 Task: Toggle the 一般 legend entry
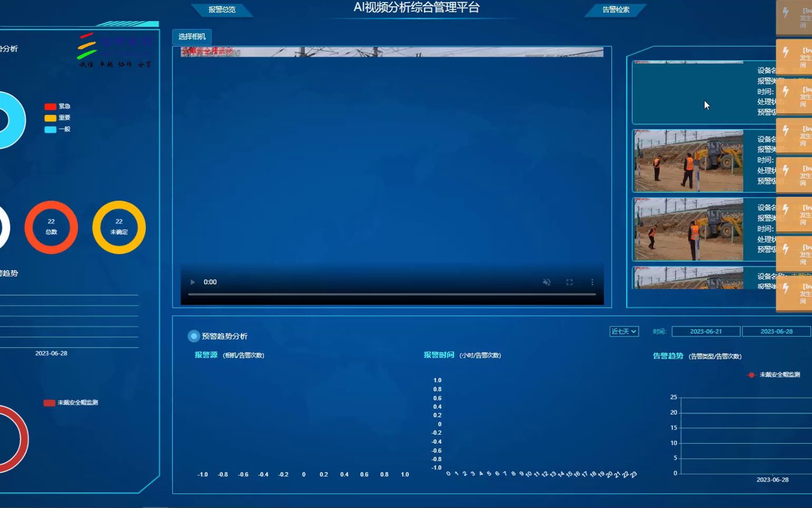pos(57,130)
